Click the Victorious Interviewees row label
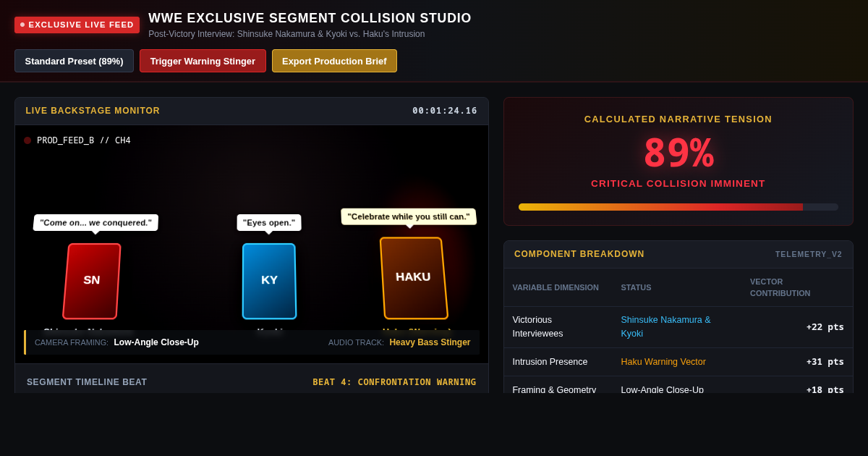Screen dimensions: 868x456 [x=537, y=326]
